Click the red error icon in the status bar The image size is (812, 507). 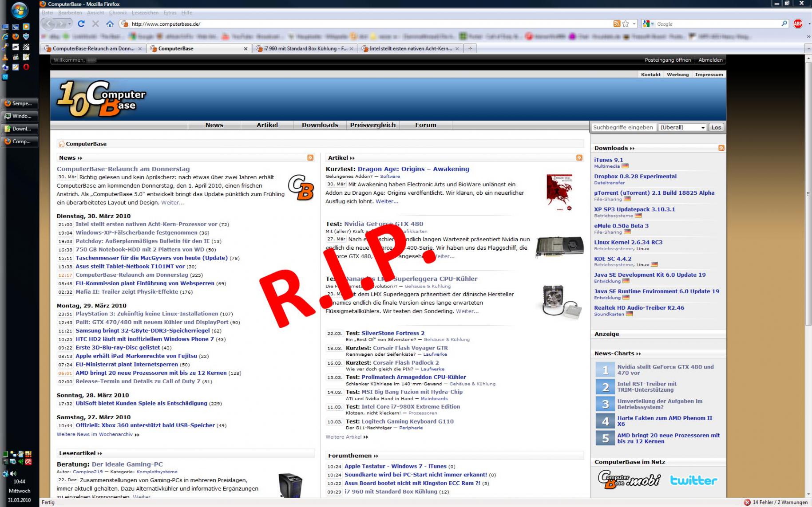(747, 502)
